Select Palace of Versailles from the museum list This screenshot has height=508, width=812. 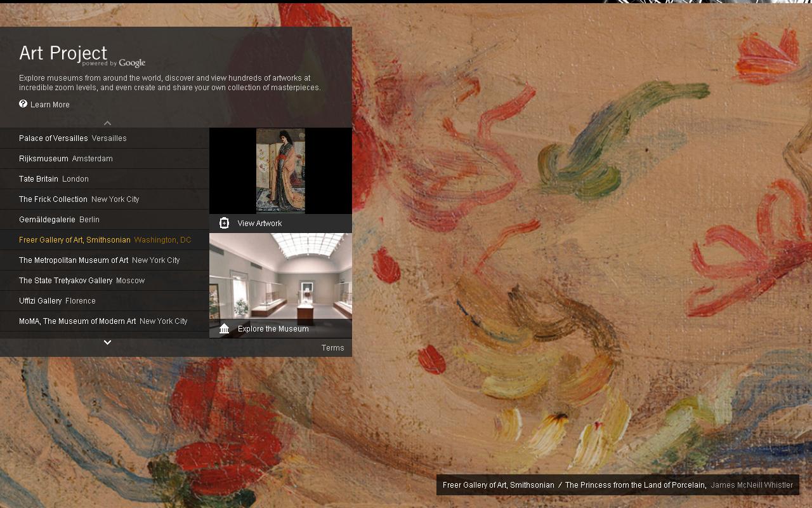pyautogui.click(x=105, y=138)
